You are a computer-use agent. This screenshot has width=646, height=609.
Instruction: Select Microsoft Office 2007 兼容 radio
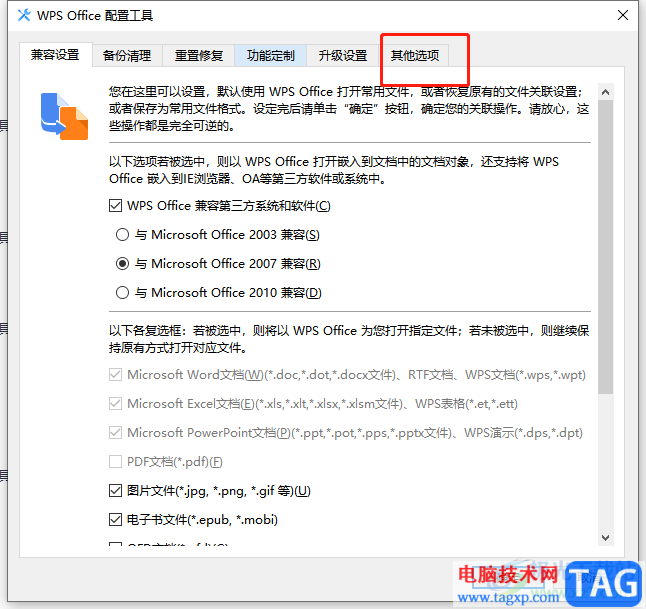122,263
